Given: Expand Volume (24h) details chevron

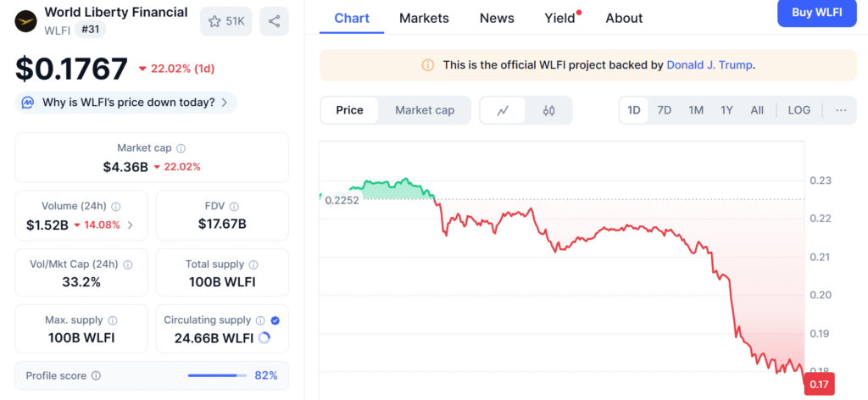Looking at the screenshot, I should [x=130, y=225].
